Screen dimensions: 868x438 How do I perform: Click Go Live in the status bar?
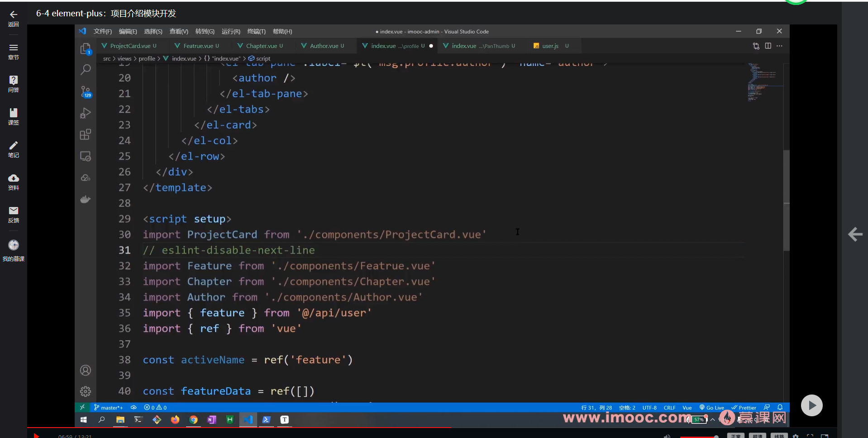click(712, 407)
